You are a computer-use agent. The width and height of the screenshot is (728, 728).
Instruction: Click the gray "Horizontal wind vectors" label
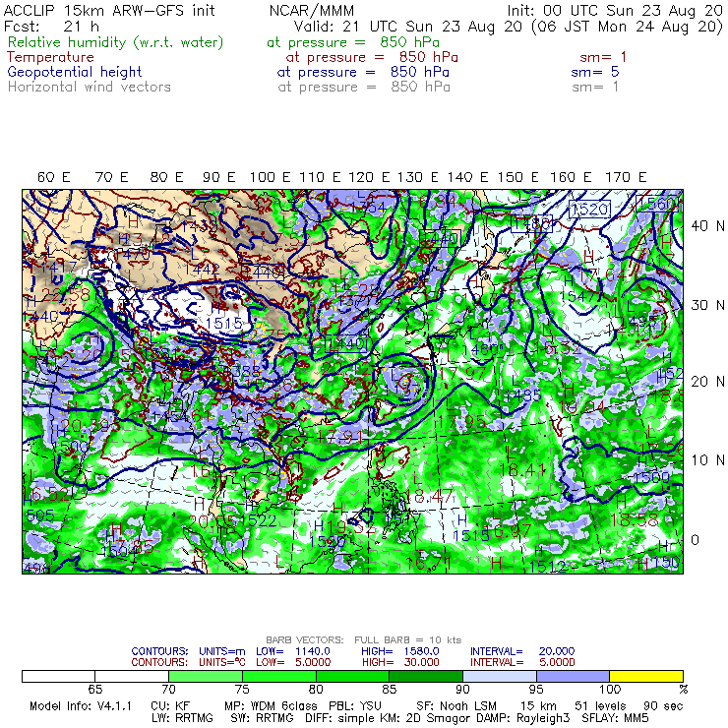pos(90,87)
